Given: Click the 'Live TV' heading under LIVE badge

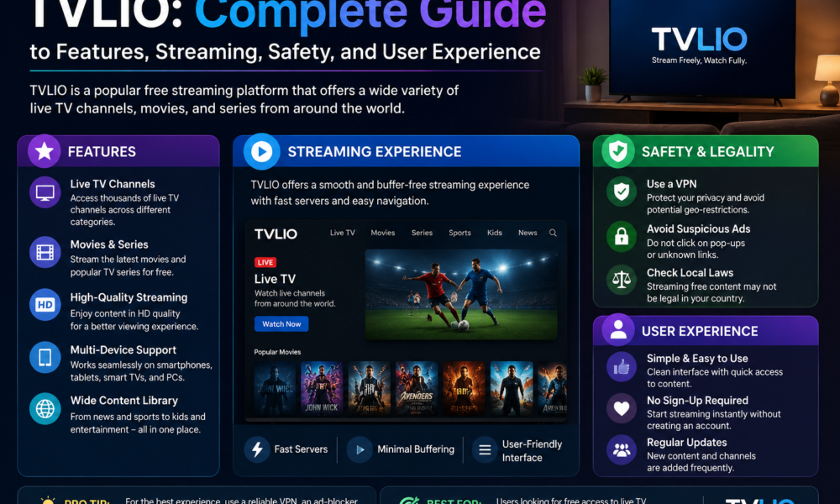Looking at the screenshot, I should point(275,279).
